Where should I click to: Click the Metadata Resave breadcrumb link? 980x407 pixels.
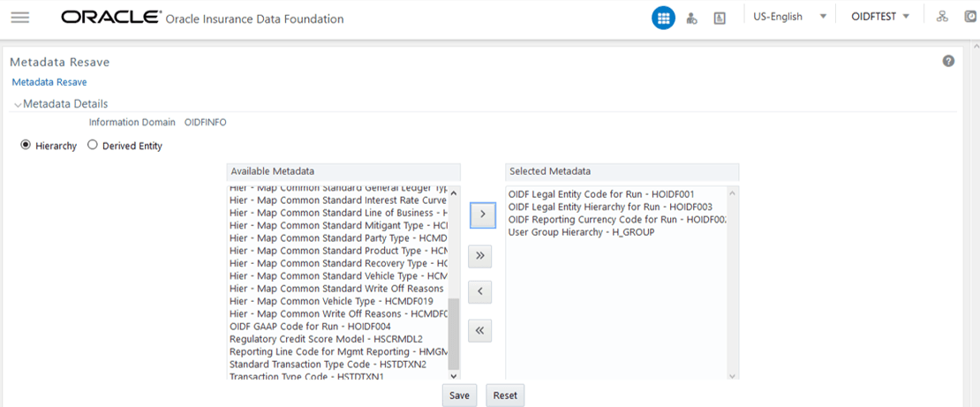point(49,82)
